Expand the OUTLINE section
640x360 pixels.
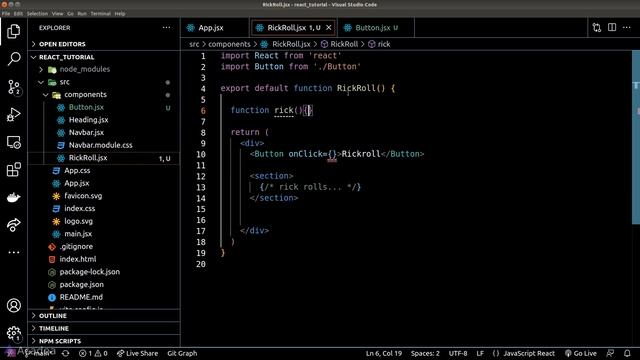click(x=105, y=316)
